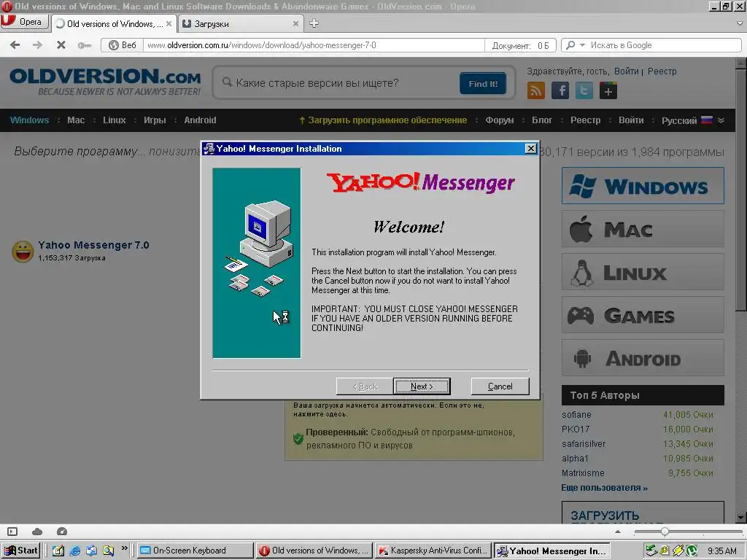Open a new tab with the plus button

pyautogui.click(x=314, y=23)
